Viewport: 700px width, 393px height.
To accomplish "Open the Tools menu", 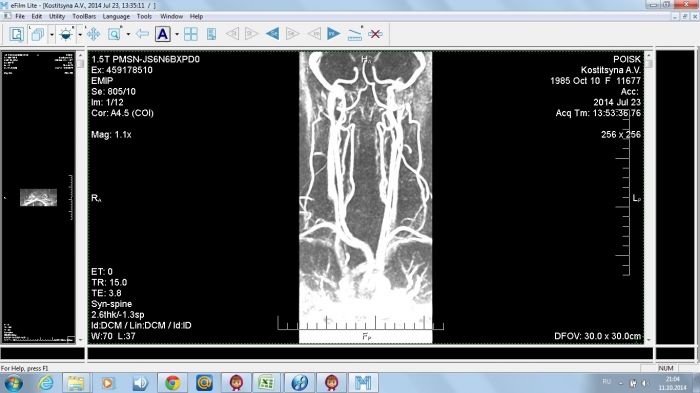I will point(144,17).
